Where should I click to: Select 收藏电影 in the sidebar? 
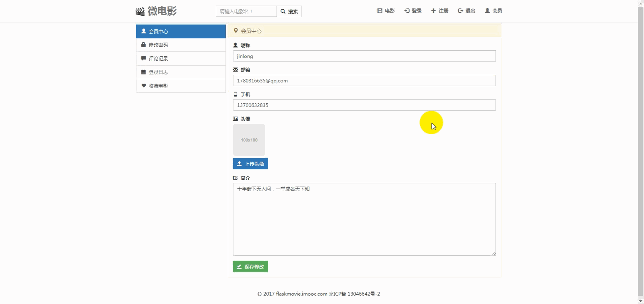(181, 86)
